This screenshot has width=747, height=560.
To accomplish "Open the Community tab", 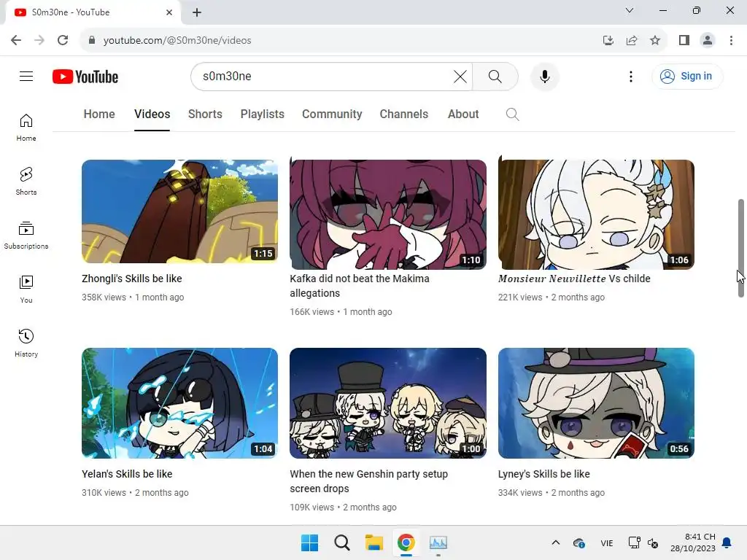I will [x=332, y=114].
